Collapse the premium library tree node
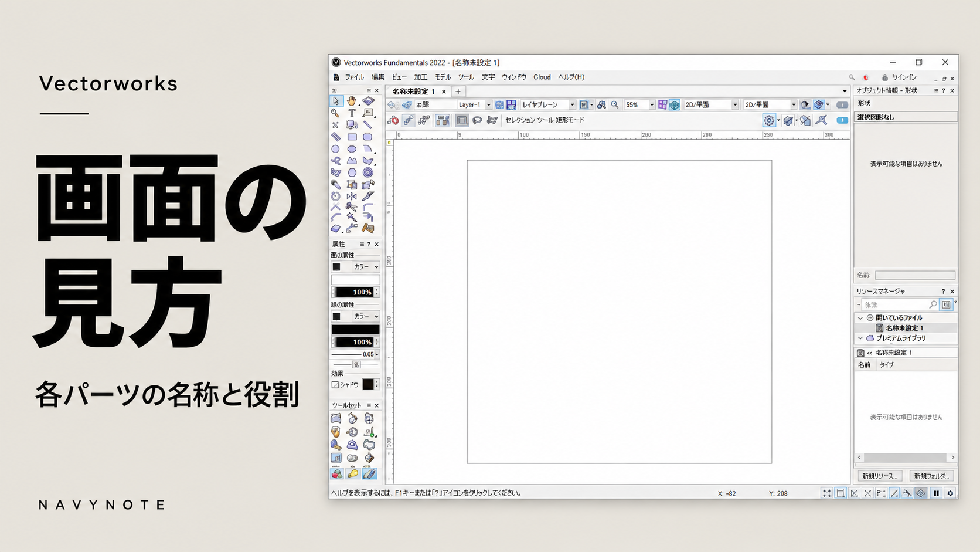Screen dimensions: 980x552 [x=860, y=338]
